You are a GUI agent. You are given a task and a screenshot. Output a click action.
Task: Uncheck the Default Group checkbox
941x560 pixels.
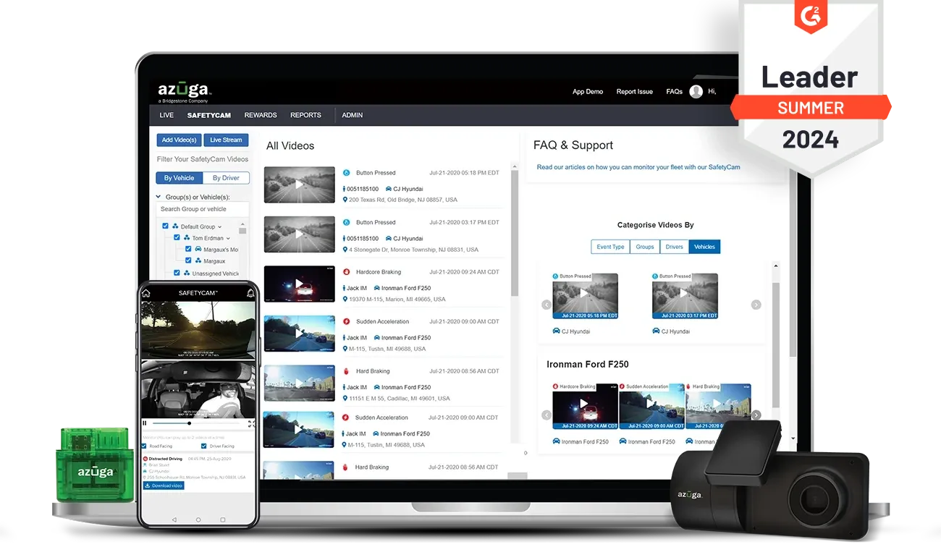click(166, 226)
